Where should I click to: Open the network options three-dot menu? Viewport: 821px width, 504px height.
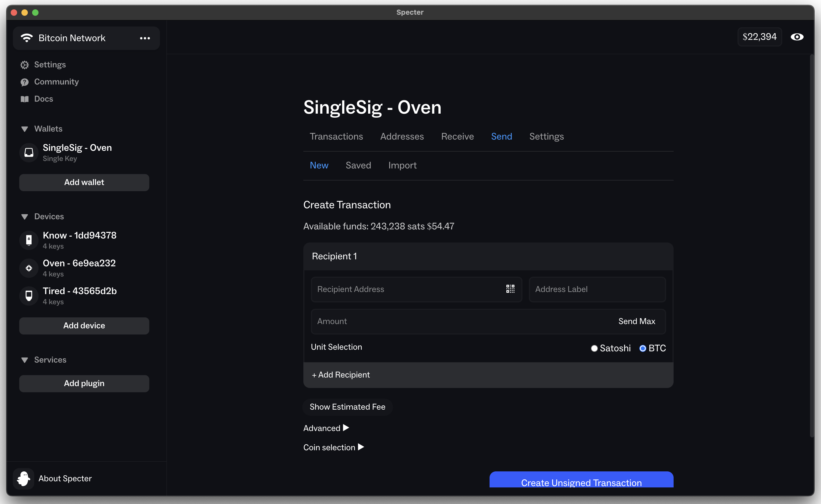point(145,38)
